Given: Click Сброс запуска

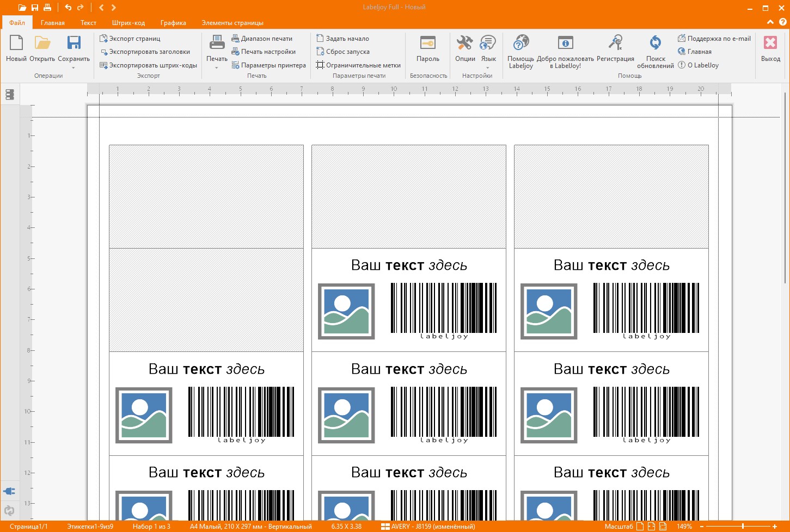Looking at the screenshot, I should pos(343,52).
